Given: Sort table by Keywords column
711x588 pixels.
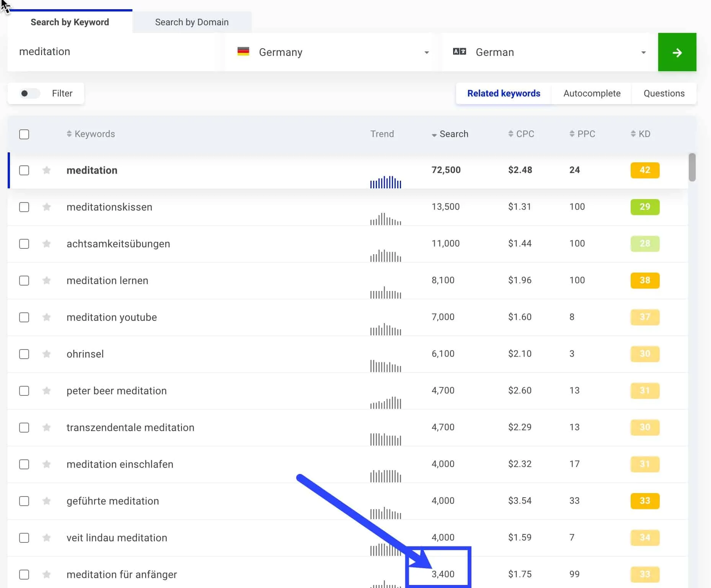Looking at the screenshot, I should tap(91, 134).
